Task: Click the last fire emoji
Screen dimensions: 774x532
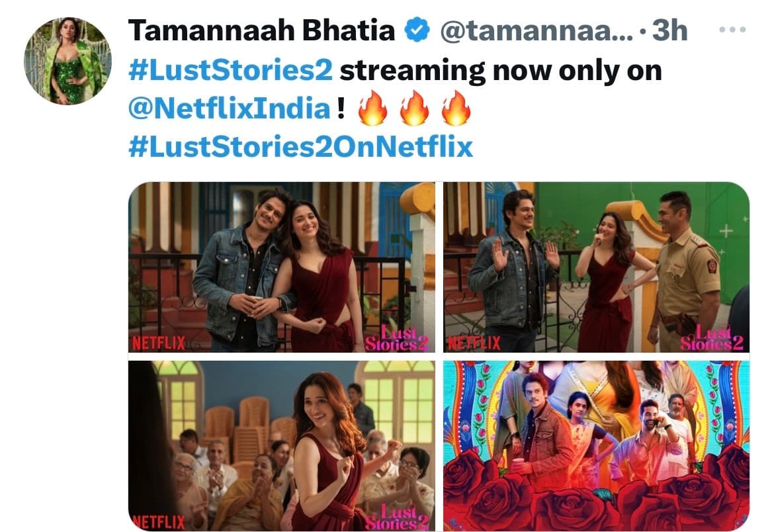Action: click(x=456, y=108)
